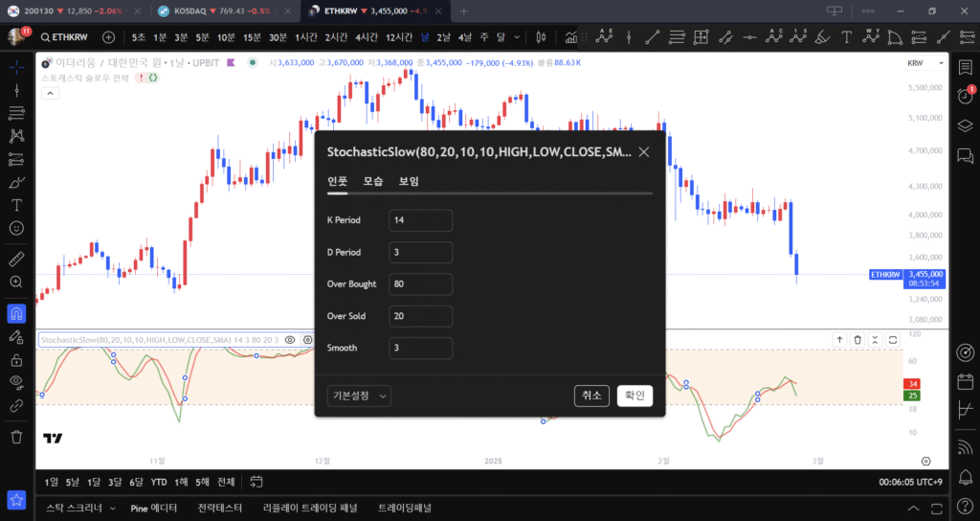980x521 pixels.
Task: Open the watchlist panel in right sidebar
Action: click(965, 67)
